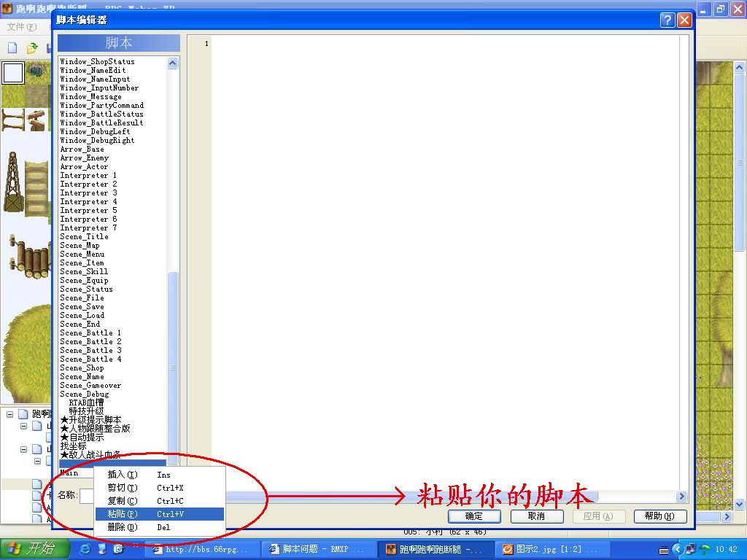Select Scene_Debug in the script list
This screenshot has width=747, height=560.
click(x=85, y=394)
